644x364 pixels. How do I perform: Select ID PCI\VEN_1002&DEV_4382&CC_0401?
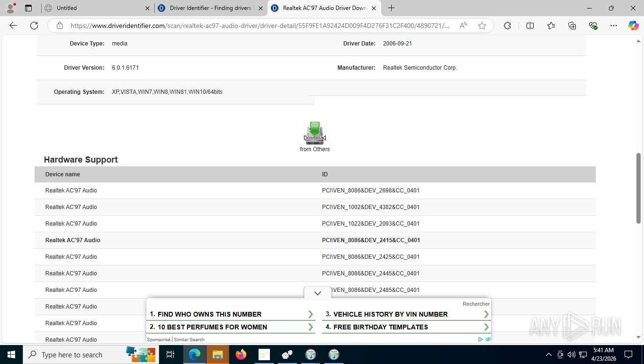(371, 207)
